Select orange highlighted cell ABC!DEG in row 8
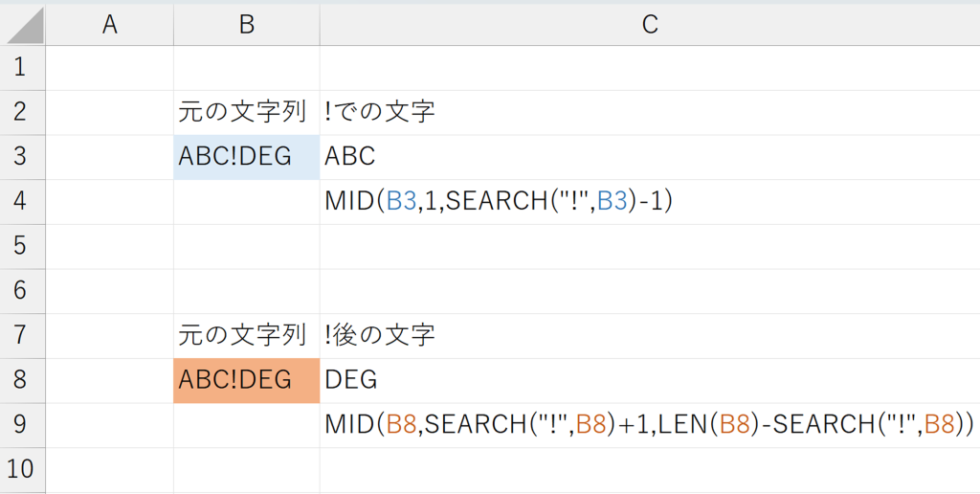This screenshot has height=494, width=980. point(246,380)
